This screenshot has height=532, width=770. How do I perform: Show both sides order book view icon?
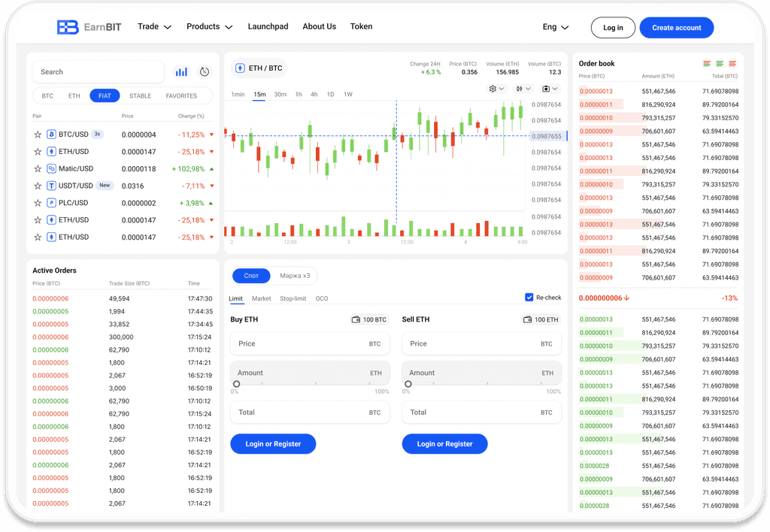pyautogui.click(x=707, y=63)
